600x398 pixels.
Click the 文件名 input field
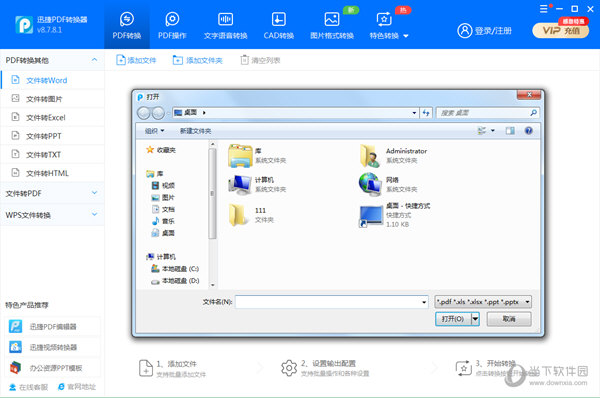332,302
